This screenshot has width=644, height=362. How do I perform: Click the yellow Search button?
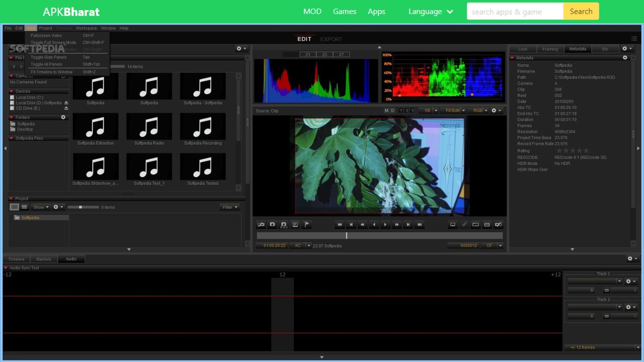tap(581, 11)
